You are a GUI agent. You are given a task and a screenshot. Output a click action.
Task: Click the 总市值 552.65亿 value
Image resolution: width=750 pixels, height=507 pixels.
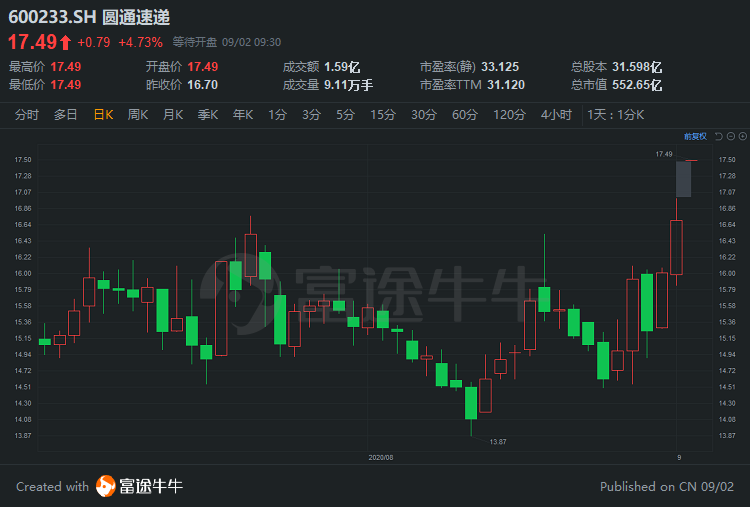(x=637, y=85)
